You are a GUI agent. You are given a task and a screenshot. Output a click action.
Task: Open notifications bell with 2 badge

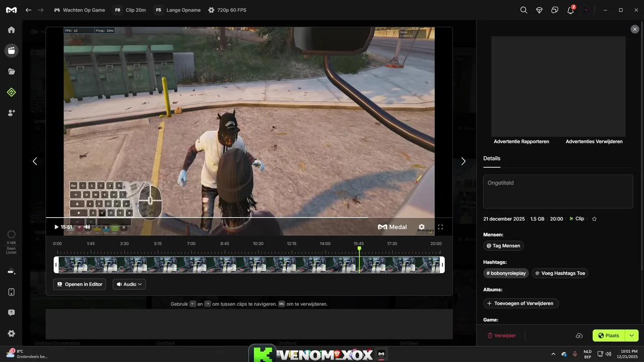571,10
